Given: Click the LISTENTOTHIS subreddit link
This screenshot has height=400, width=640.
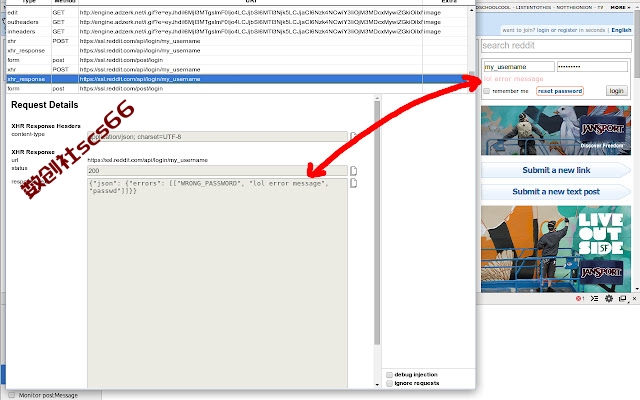Looking at the screenshot, I should (x=533, y=7).
